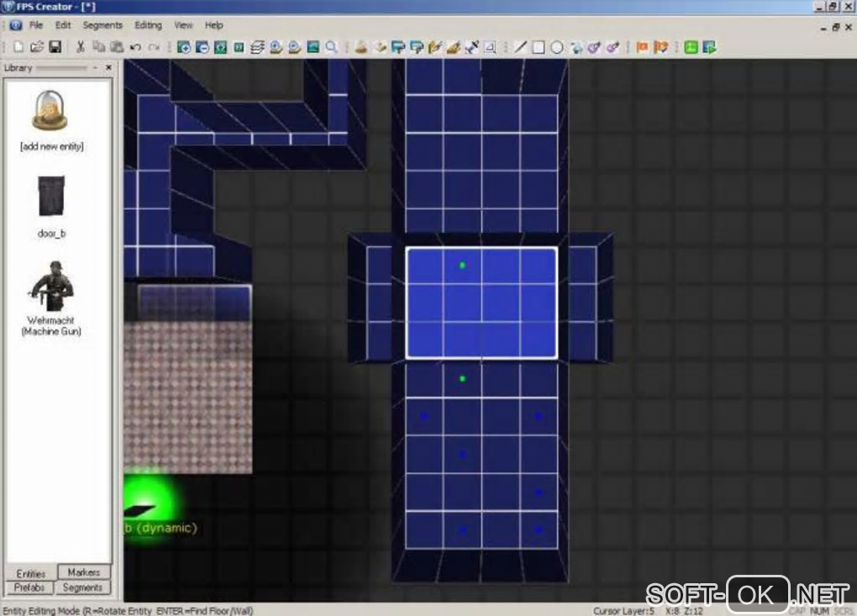The height and width of the screenshot is (616, 857).
Task: Click the stacked layers view icon
Action: (257, 48)
